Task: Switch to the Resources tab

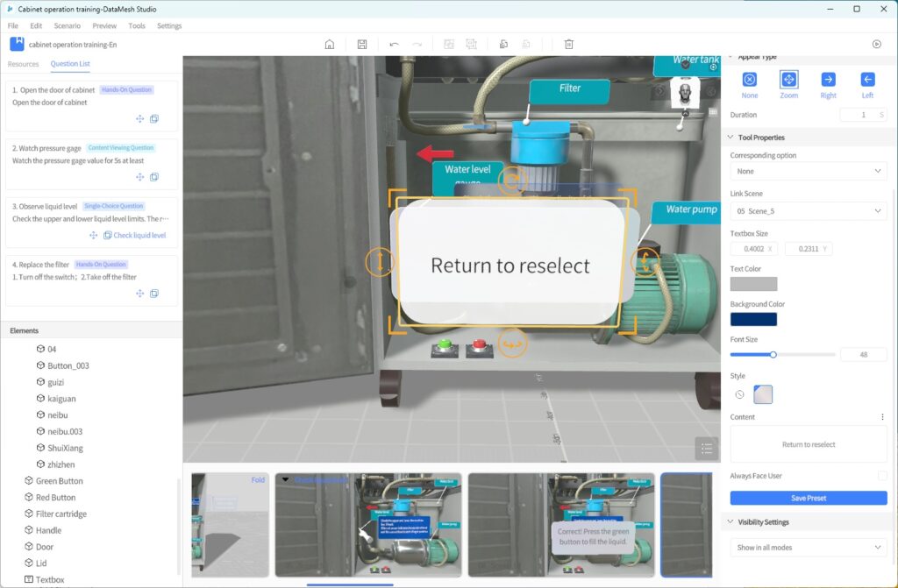Action: 24,64
